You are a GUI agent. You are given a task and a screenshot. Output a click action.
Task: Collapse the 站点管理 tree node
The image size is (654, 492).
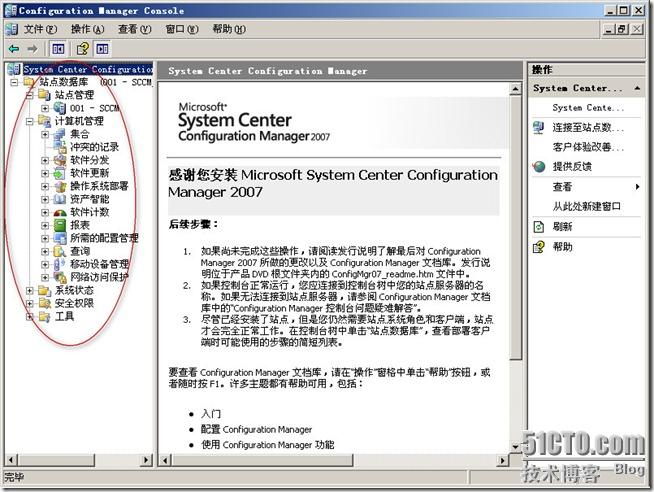pyautogui.click(x=30, y=95)
